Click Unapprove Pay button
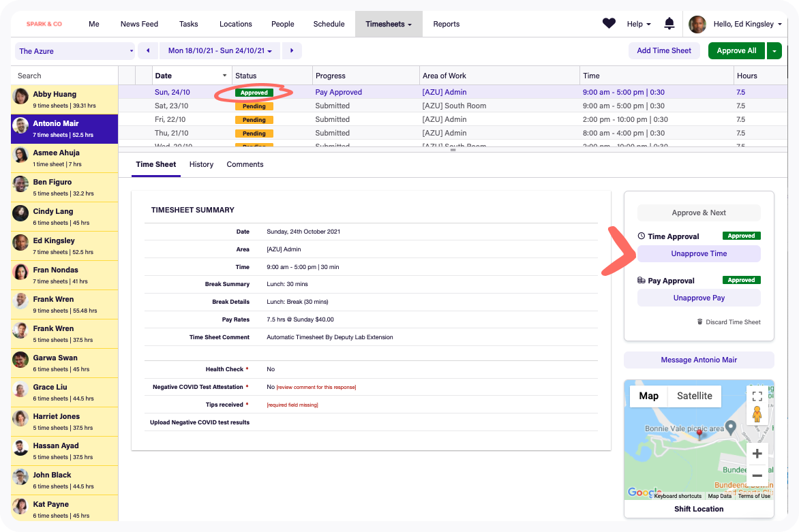Image resolution: width=799 pixels, height=532 pixels. pyautogui.click(x=699, y=298)
